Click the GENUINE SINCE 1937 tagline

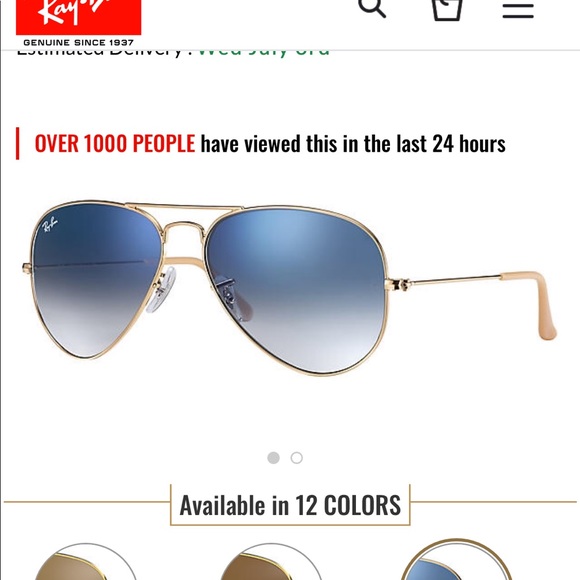[x=78, y=43]
